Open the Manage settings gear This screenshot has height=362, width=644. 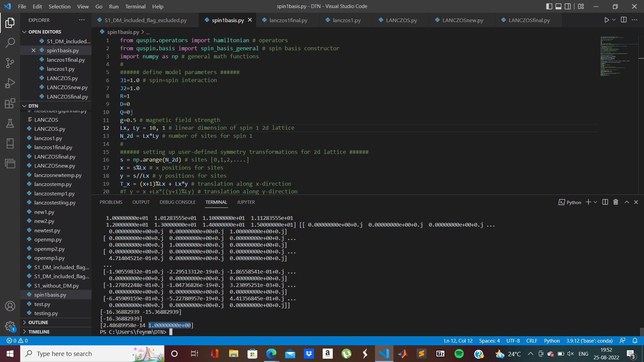[x=10, y=326]
